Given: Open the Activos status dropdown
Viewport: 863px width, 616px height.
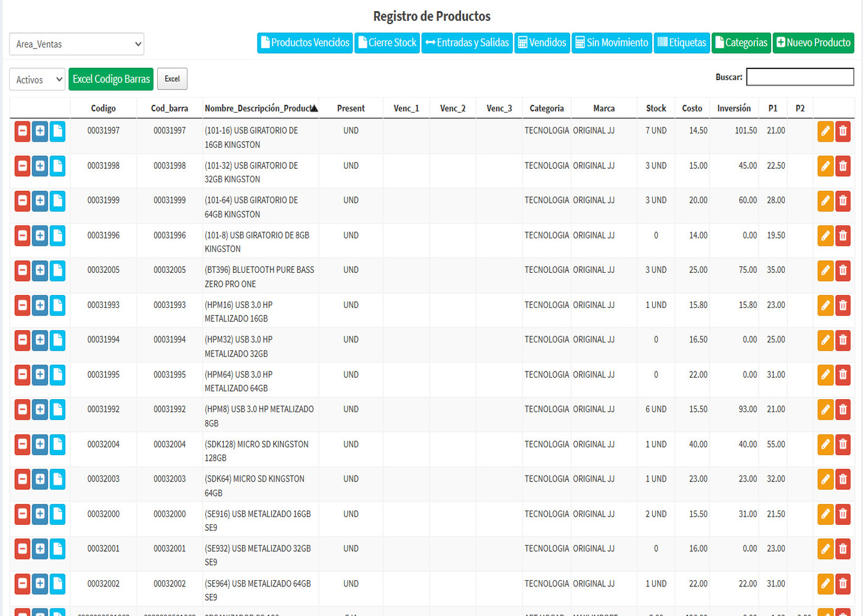Looking at the screenshot, I should pos(37,79).
